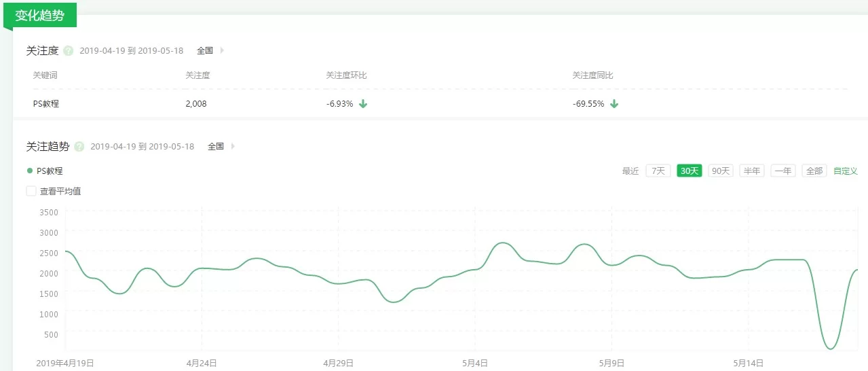Screen dimensions: 868x371
Task: Click the PS教程 chart legend label
Action: coord(50,171)
